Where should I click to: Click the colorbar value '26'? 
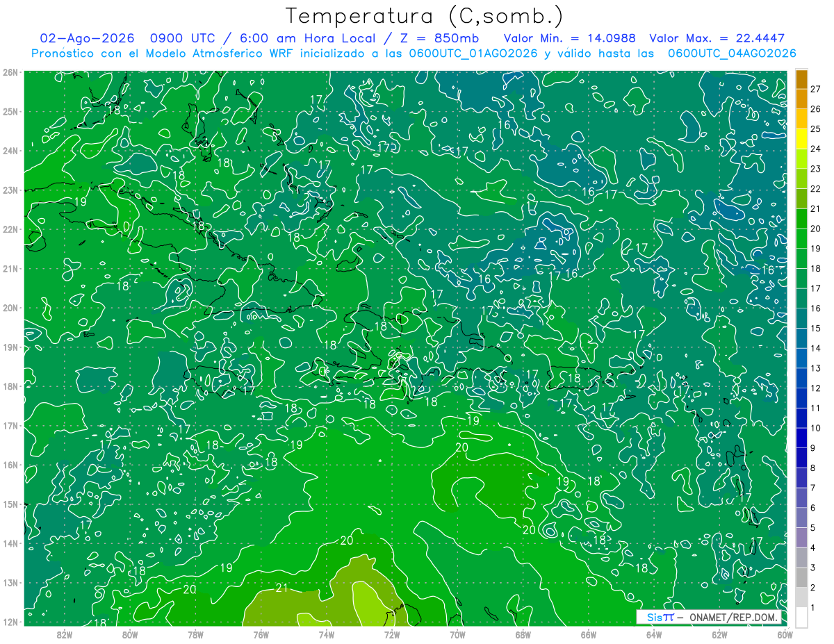pyautogui.click(x=816, y=109)
